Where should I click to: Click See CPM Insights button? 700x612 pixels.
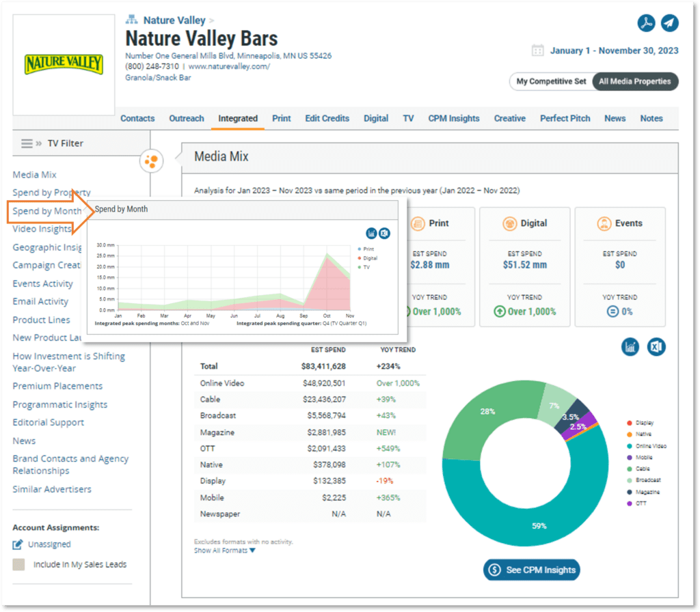pyautogui.click(x=531, y=570)
